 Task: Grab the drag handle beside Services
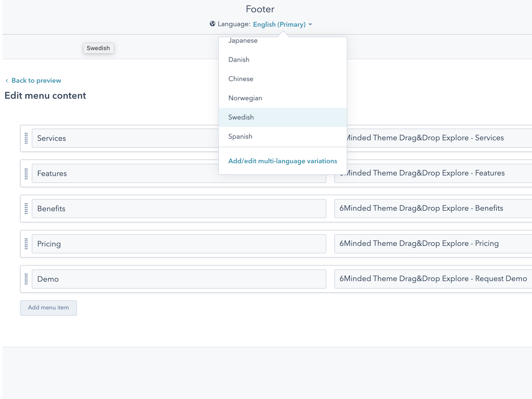(26, 138)
